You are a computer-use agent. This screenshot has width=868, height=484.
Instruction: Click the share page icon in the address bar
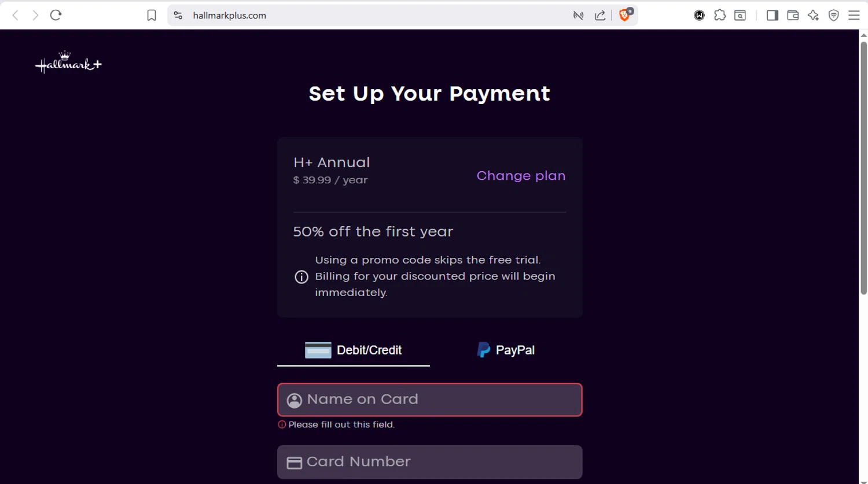[600, 16]
